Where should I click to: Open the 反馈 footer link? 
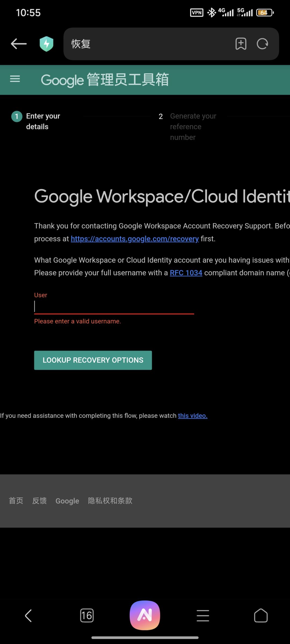click(39, 501)
